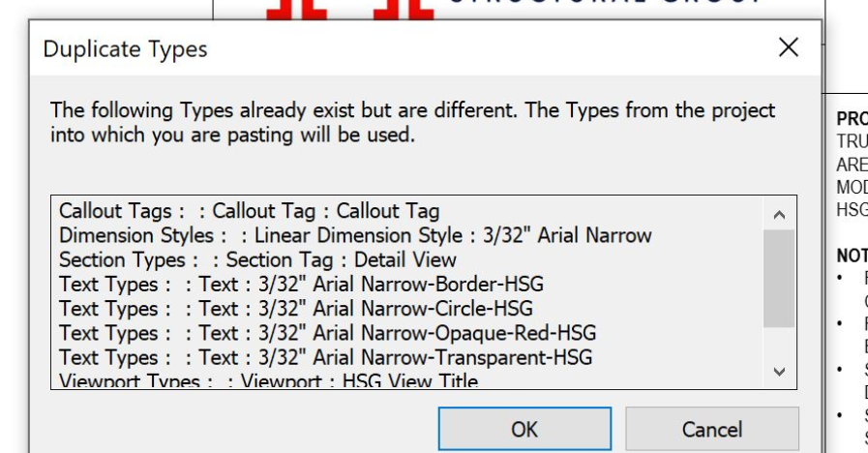Viewport: 868px width, 453px height.
Task: Select the Section Types Detail View entry
Action: (x=257, y=259)
